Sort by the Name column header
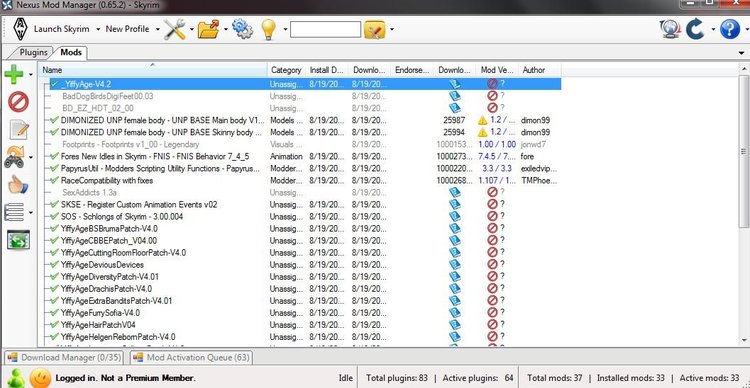750x388 pixels. pos(153,70)
